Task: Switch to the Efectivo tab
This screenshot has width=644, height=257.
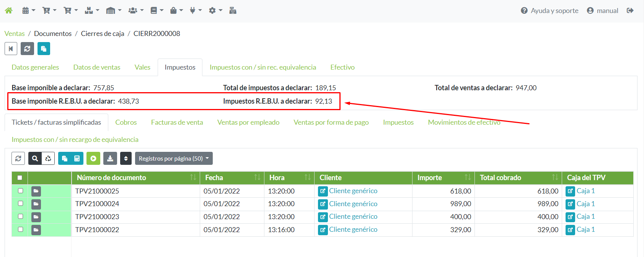Action: point(342,67)
